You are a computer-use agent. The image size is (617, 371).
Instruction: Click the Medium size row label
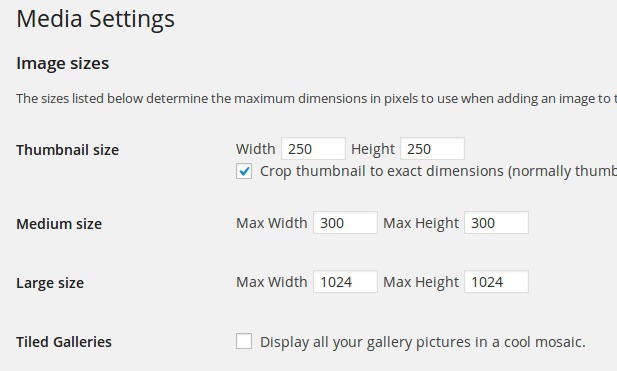59,224
